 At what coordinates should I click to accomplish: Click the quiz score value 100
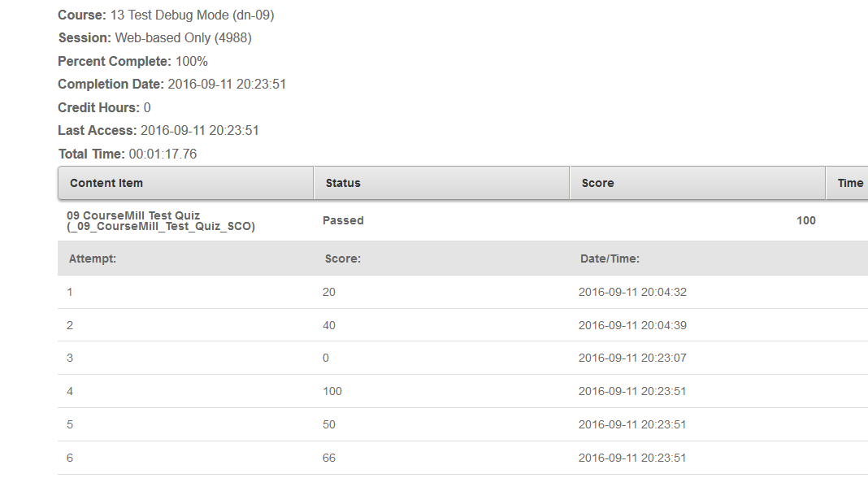point(806,220)
